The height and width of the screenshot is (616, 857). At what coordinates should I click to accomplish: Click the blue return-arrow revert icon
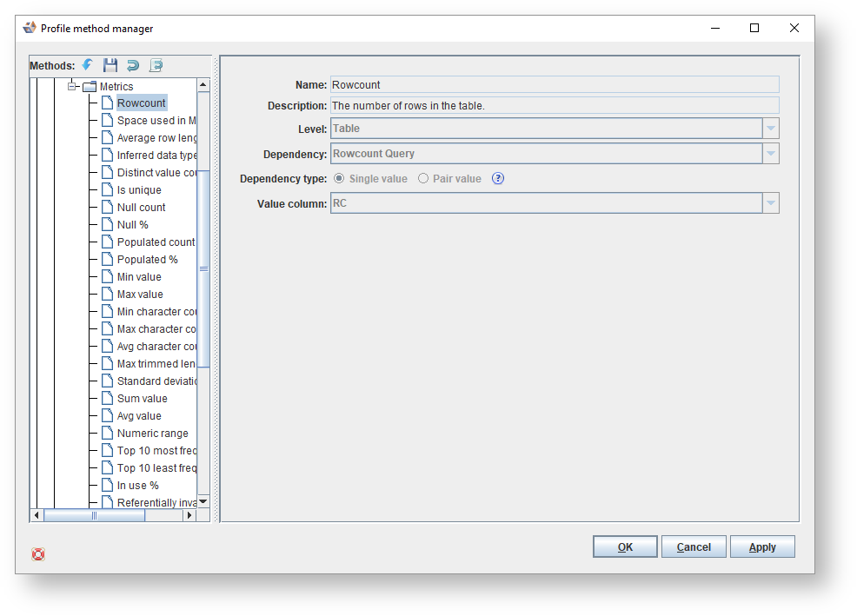(133, 65)
